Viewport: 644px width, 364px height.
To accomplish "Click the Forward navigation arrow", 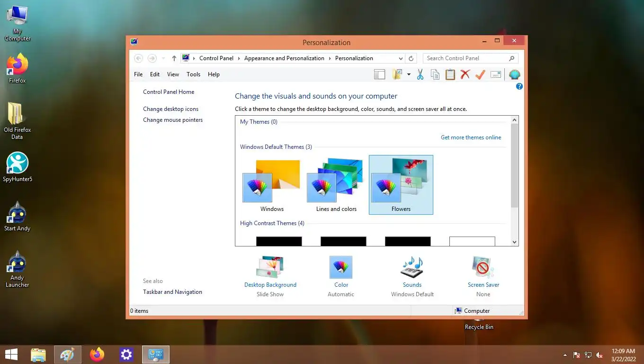I will (x=152, y=58).
